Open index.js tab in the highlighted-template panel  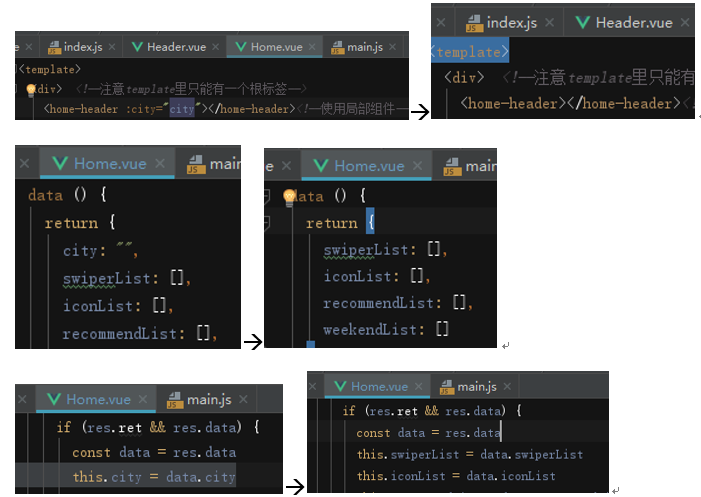click(x=501, y=23)
